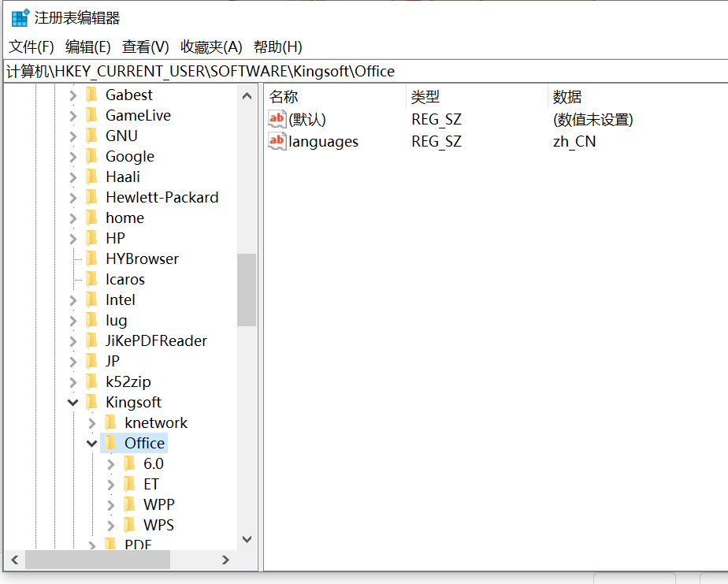Click the Hewlett-Packard folder icon
Image resolution: width=728 pixels, height=584 pixels.
pos(92,197)
